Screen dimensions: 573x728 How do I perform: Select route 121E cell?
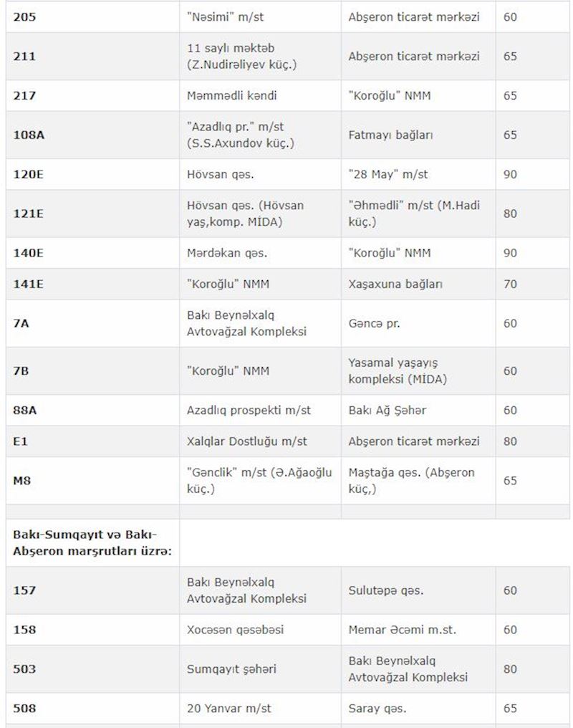pos(29,214)
